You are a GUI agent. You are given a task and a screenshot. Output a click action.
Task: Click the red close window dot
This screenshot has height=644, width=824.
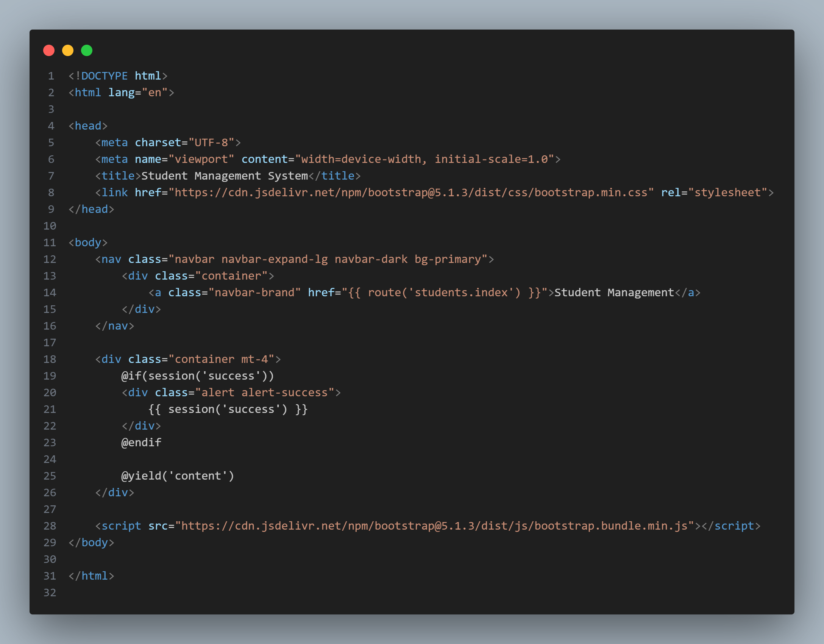pyautogui.click(x=49, y=50)
